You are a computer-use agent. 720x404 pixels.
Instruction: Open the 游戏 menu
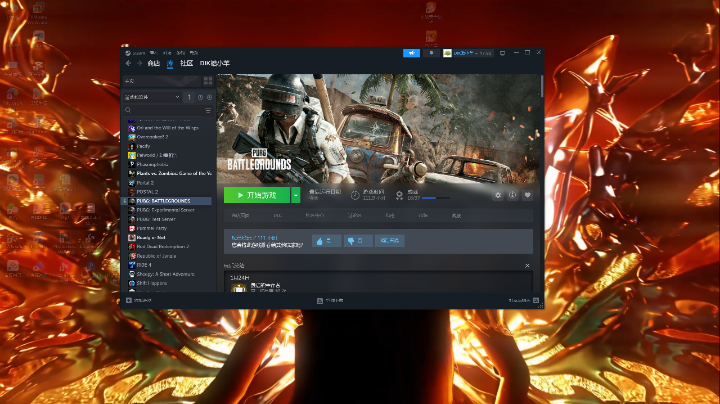point(181,53)
